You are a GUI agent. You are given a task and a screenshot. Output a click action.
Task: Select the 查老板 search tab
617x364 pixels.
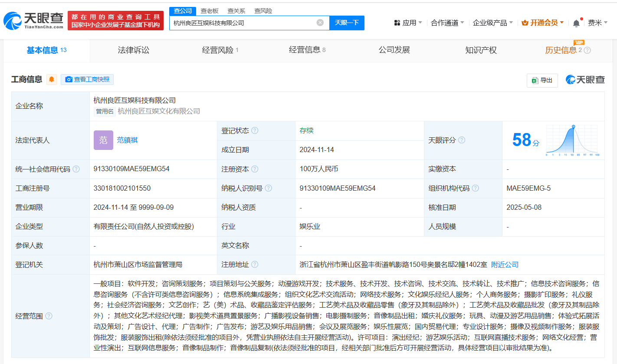(210, 11)
